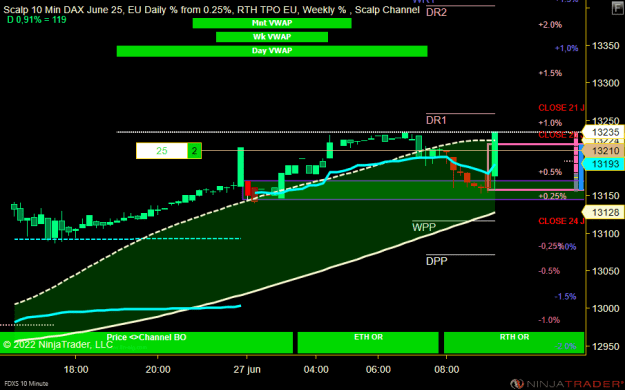Click the RTH OR status bar
Viewport: 625px width, 390px height.
[514, 343]
